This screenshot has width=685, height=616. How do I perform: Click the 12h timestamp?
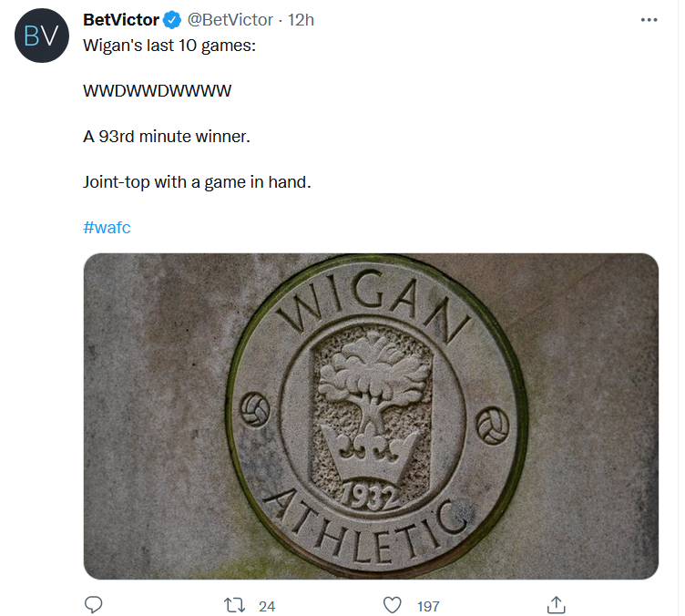[301, 20]
